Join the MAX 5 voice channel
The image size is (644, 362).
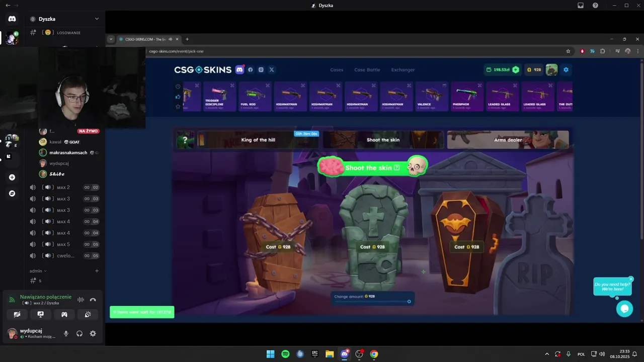click(64, 244)
